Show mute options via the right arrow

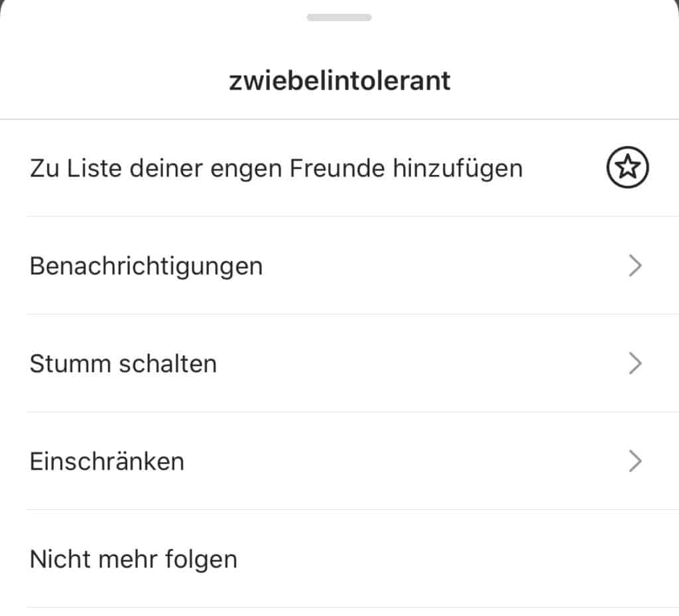635,363
